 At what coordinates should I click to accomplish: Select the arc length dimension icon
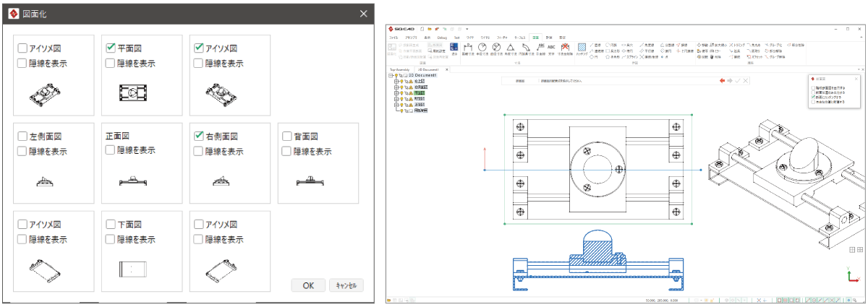pyautogui.click(x=526, y=49)
